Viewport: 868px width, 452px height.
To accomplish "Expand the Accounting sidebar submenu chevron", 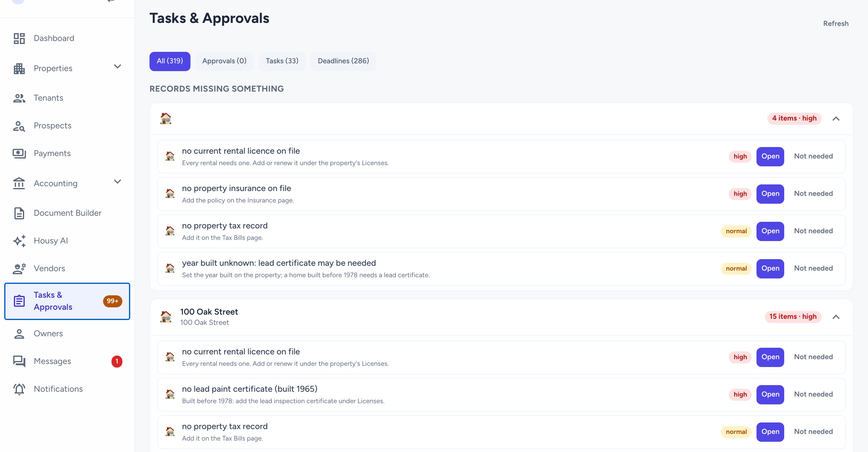I will pyautogui.click(x=117, y=182).
